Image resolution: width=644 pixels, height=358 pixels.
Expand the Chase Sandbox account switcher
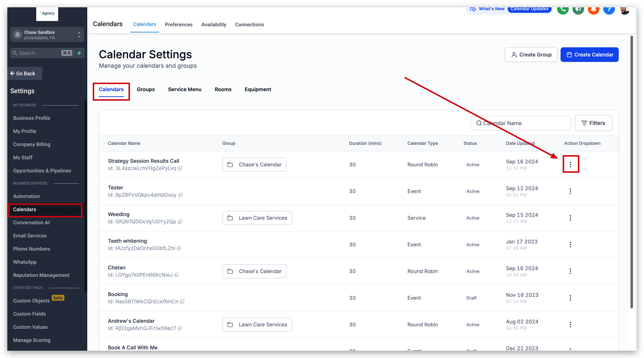coord(47,35)
